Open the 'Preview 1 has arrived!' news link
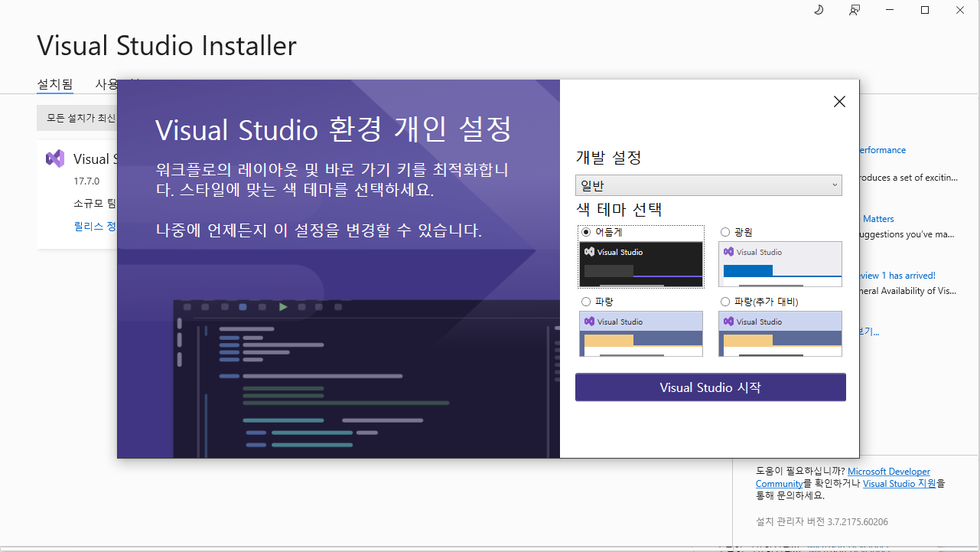Screen dimensions: 980x552 pyautogui.click(x=897, y=276)
